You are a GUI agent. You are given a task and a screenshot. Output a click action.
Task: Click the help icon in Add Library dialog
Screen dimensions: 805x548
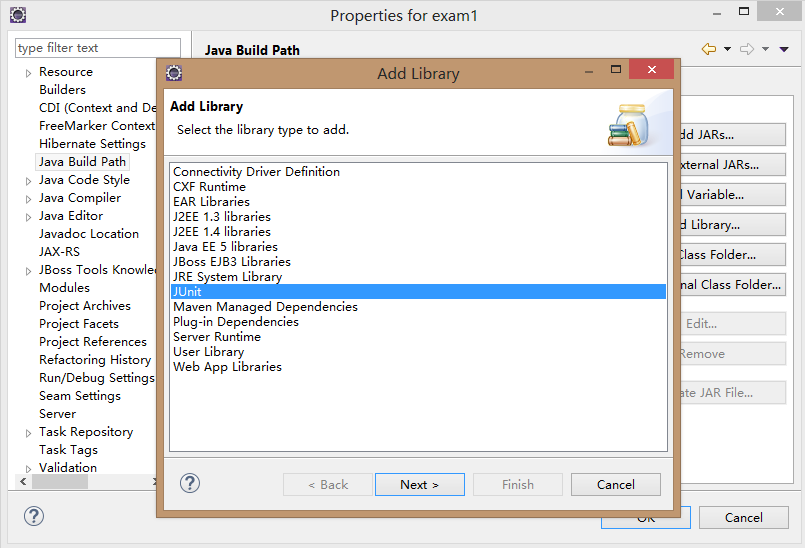[x=190, y=483]
